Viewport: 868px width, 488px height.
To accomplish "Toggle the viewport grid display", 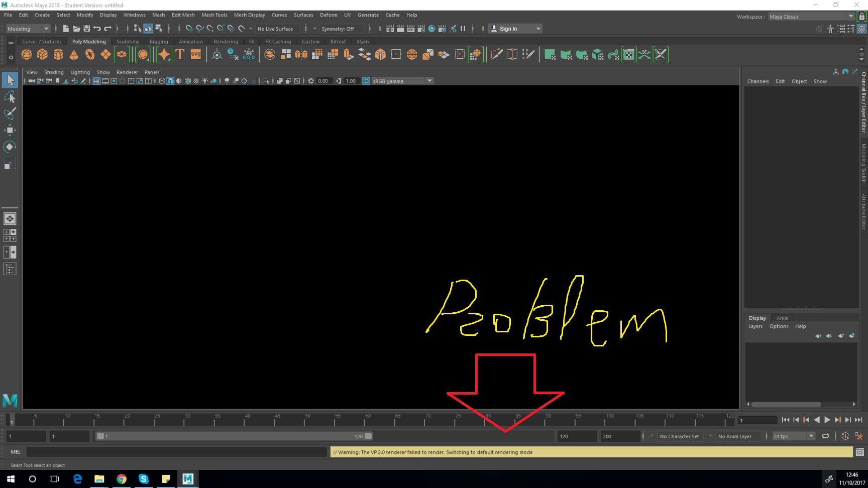I will [96, 80].
